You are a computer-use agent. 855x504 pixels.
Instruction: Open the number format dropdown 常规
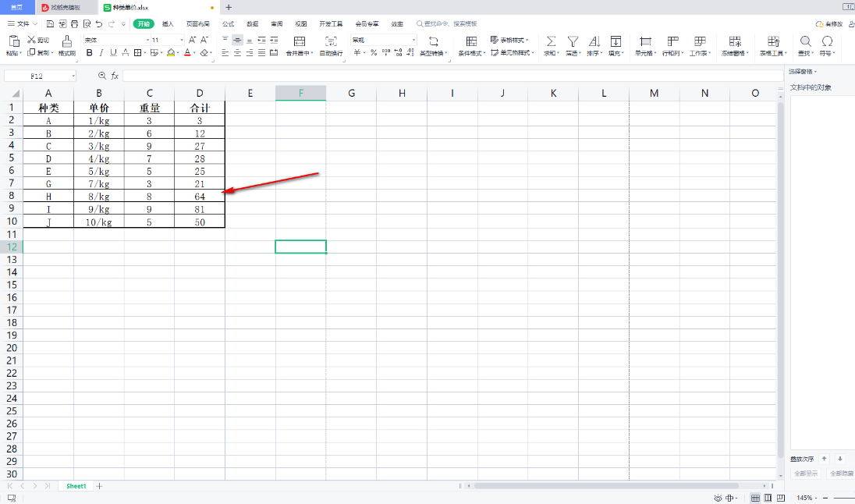(x=383, y=40)
